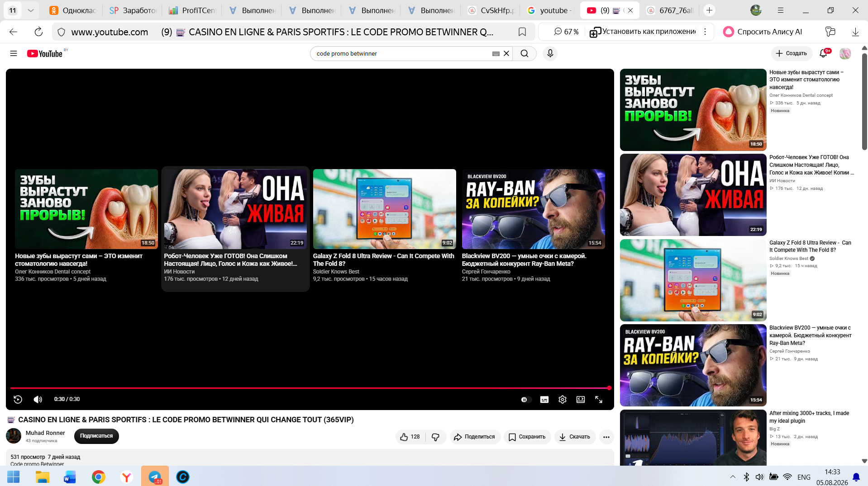Mute the video volume
868x486 pixels.
point(38,399)
